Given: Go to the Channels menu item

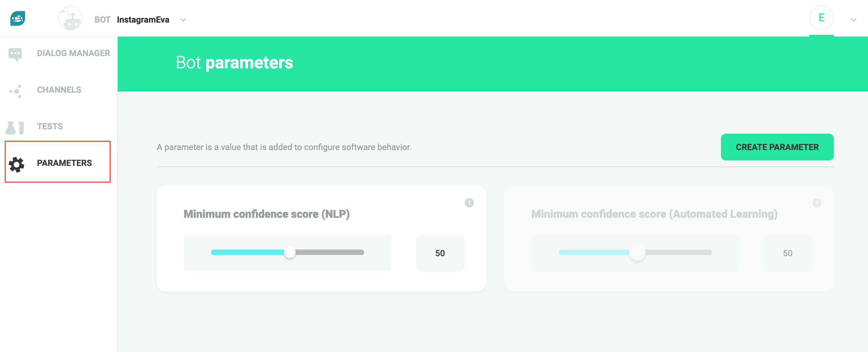Looking at the screenshot, I should click(59, 90).
